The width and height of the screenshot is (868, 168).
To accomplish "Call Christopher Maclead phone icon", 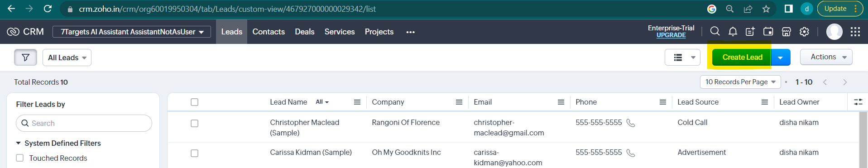I will pyautogui.click(x=631, y=123).
